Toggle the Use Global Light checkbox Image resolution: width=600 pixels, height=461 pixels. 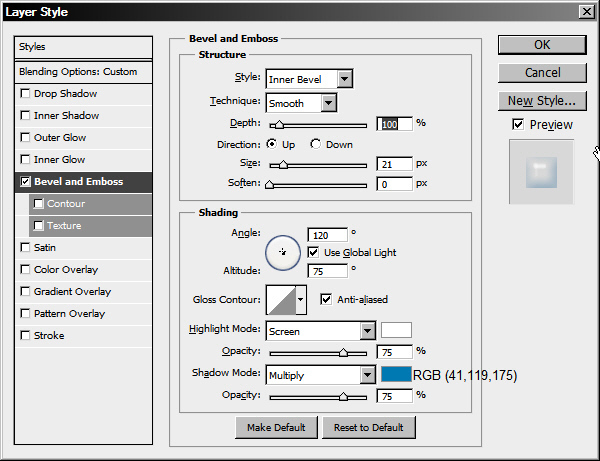314,253
